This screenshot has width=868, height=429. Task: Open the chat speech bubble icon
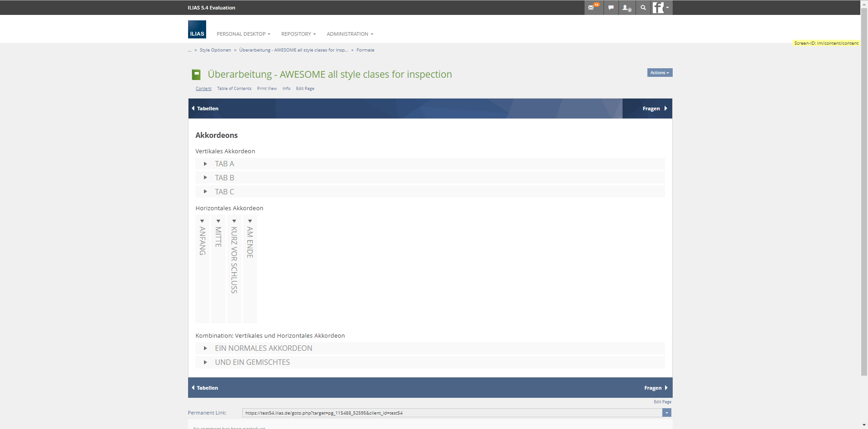611,8
